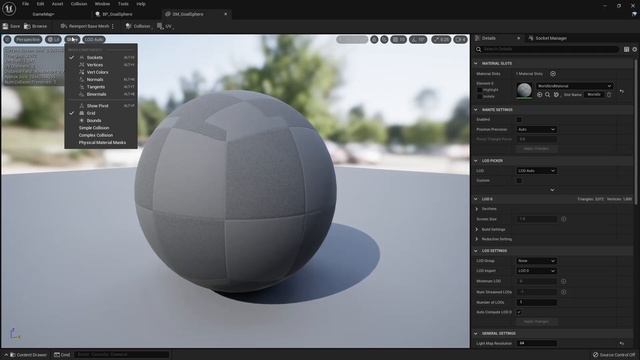640x360 pixels.
Task: Toggle Grid in Show menu
Action: click(x=101, y=113)
